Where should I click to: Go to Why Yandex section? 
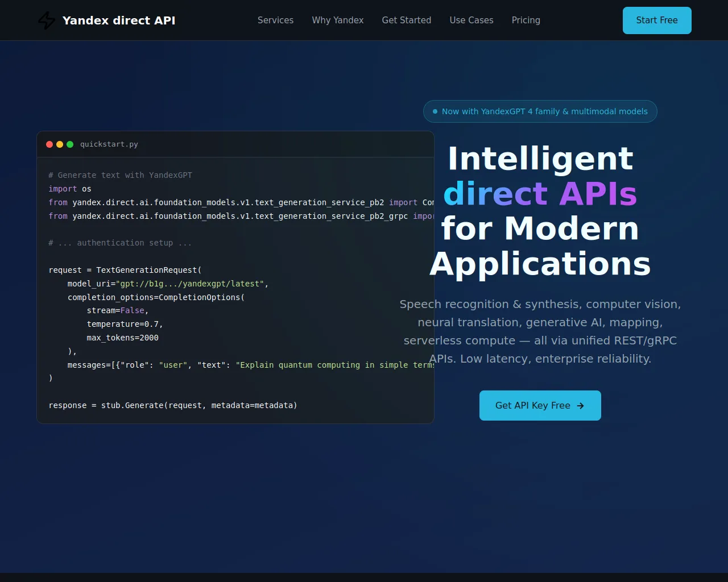pos(338,20)
